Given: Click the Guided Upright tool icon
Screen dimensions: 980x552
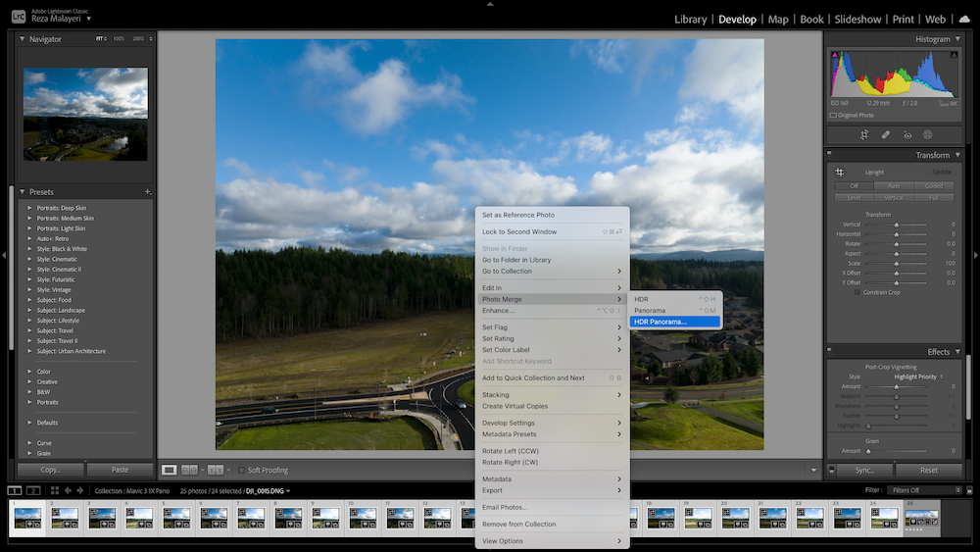Looking at the screenshot, I should click(x=840, y=172).
